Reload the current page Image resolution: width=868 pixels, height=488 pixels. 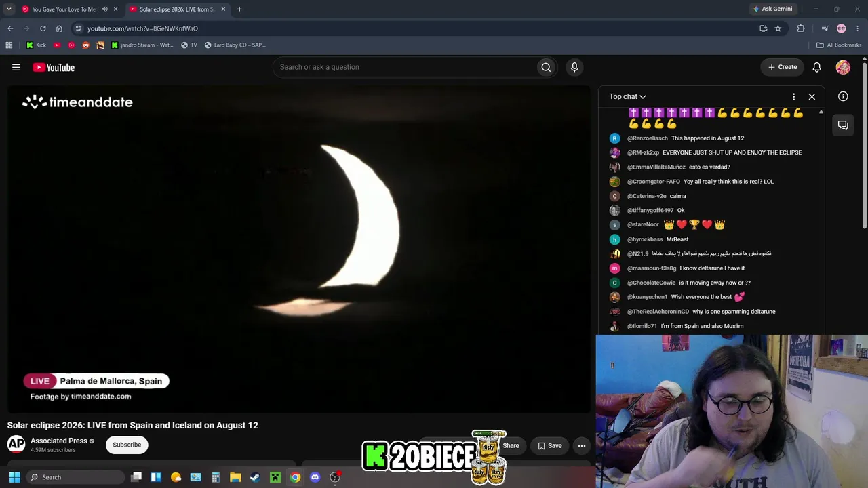click(x=43, y=28)
